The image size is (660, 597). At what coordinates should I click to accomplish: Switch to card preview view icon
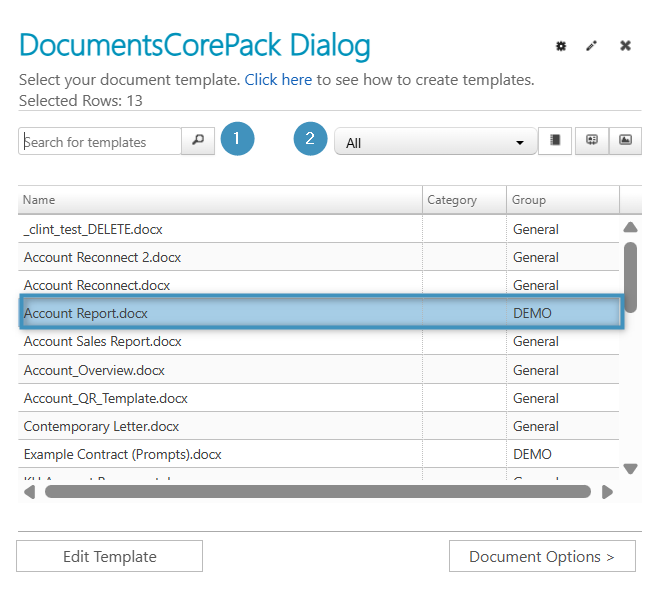[x=591, y=141]
